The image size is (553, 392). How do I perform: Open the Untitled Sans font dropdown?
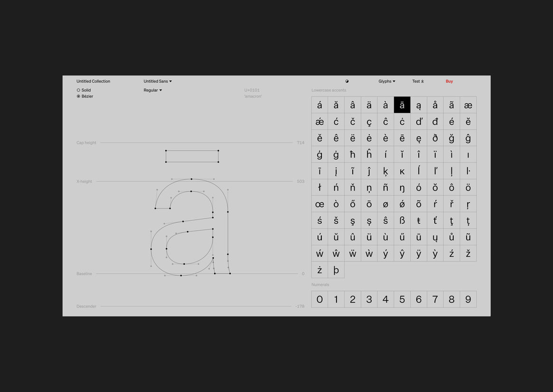pos(158,81)
